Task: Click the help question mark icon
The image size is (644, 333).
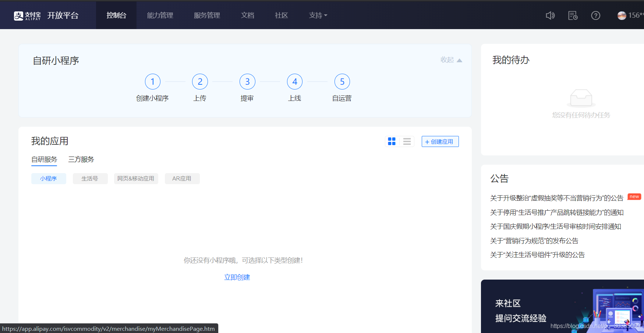Action: [595, 15]
